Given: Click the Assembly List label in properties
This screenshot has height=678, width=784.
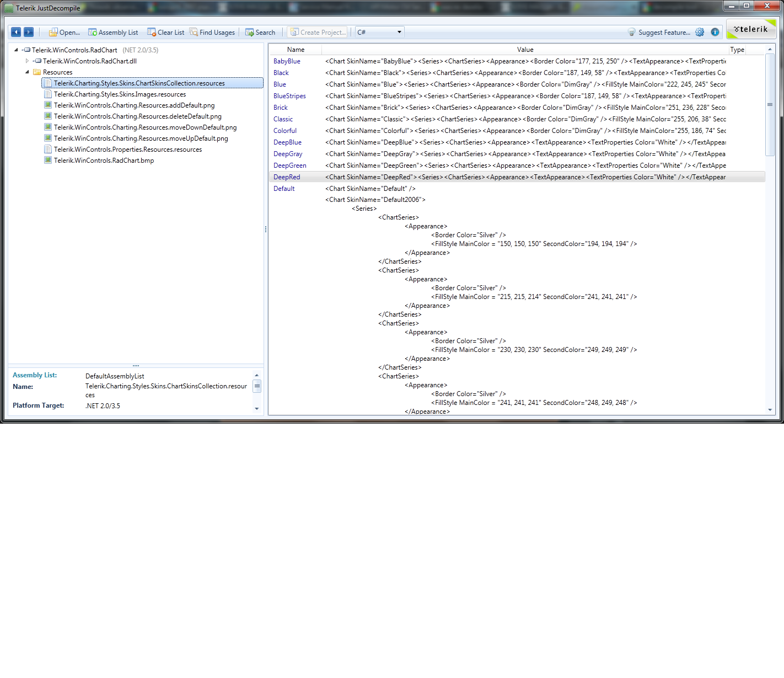Looking at the screenshot, I should pyautogui.click(x=35, y=375).
